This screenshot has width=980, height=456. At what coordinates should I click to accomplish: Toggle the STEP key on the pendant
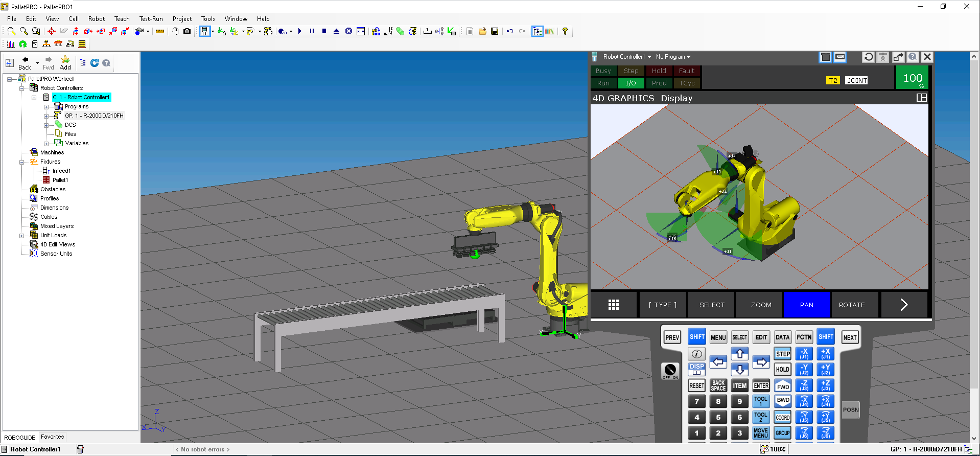(782, 354)
